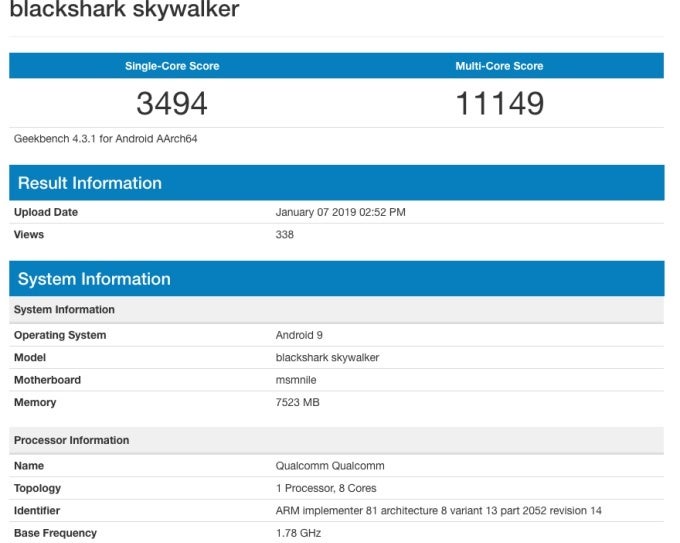The image size is (680, 543).
Task: Select the Base Frequency label
Action: click(x=55, y=533)
